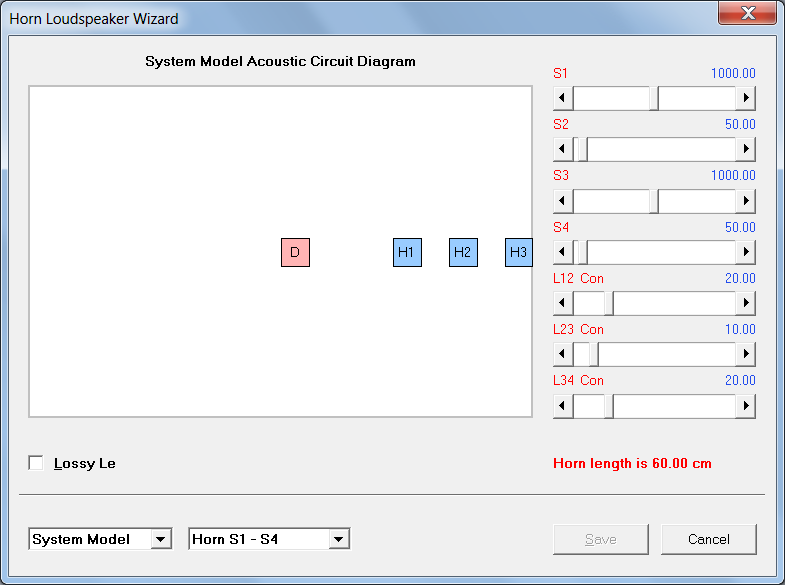This screenshot has width=785, height=585.
Task: Click the L34 Con label
Action: tap(578, 381)
